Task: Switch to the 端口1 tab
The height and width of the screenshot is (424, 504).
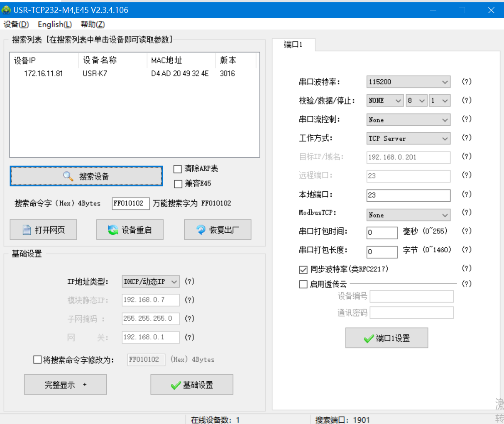Action: [293, 45]
